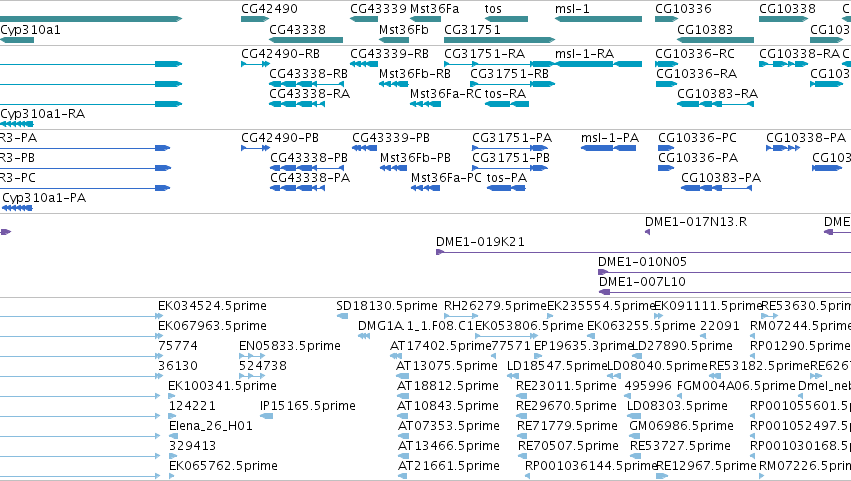This screenshot has height=481, width=851.
Task: Select protein msl-1-PA
Action: [610, 138]
